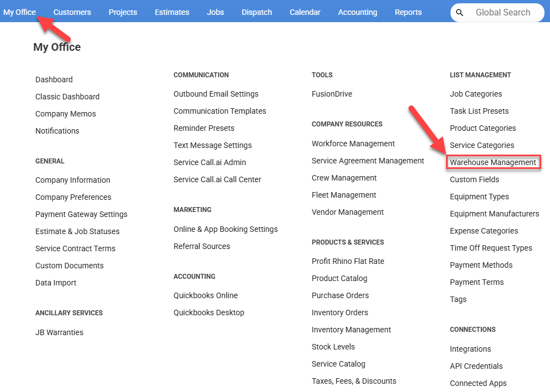Open Service Catalog

coord(338,364)
